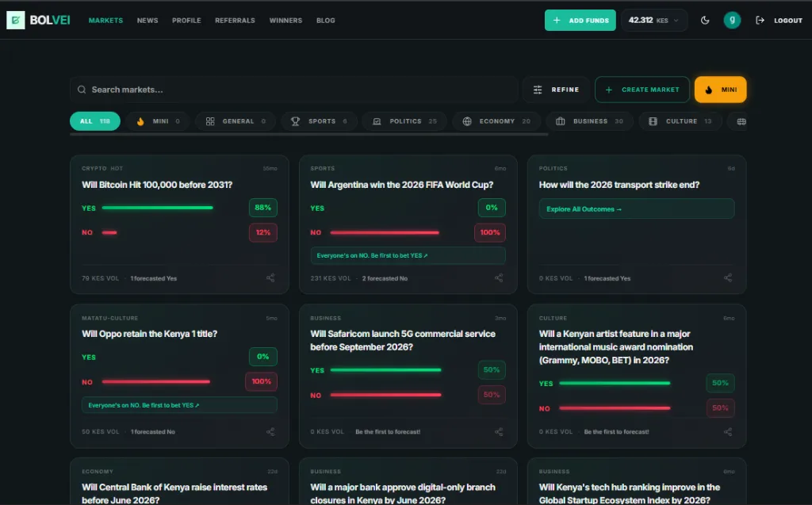Click the plus icon in Create Market
This screenshot has height=505, width=812.
click(609, 90)
